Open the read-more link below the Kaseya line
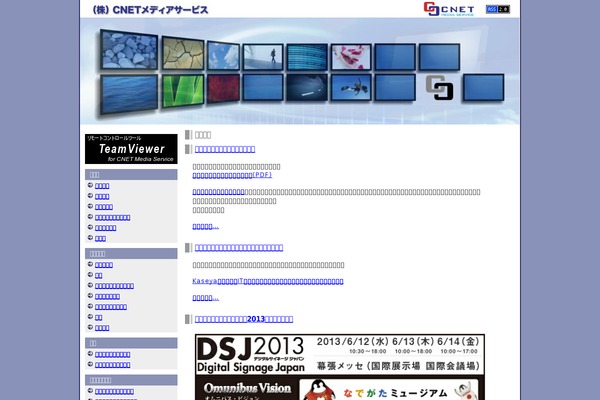600x400 pixels. point(205,298)
